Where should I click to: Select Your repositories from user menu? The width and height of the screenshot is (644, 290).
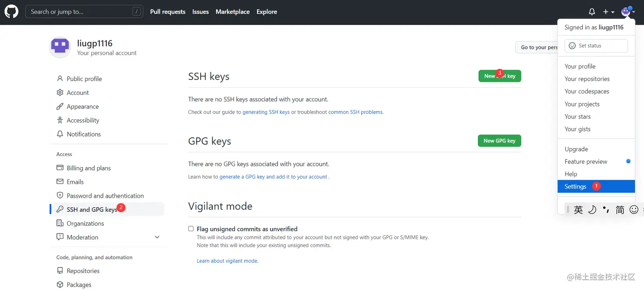596,79
